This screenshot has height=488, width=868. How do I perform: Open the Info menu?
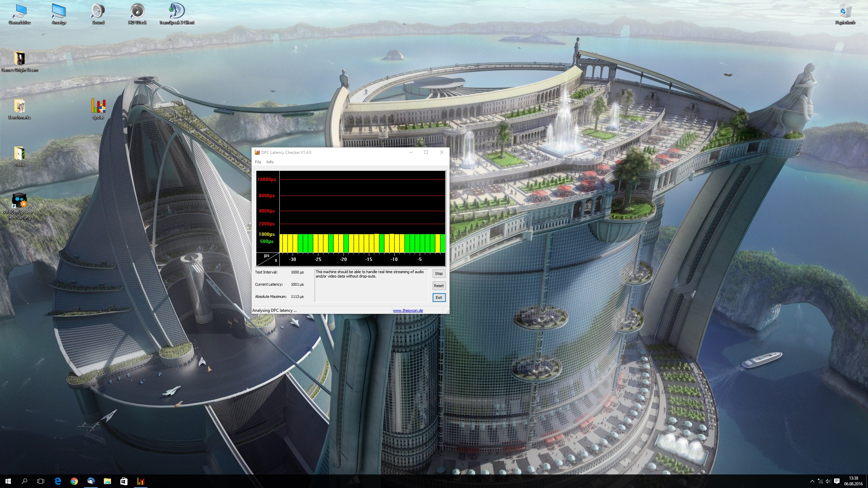pos(270,162)
